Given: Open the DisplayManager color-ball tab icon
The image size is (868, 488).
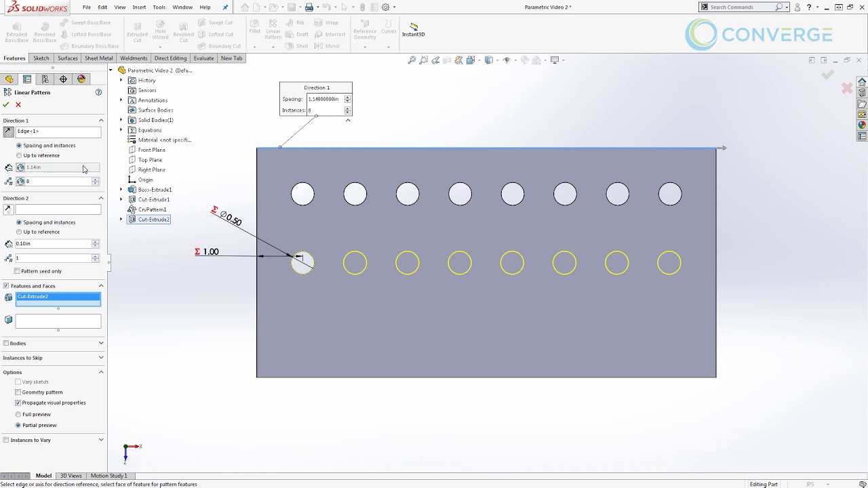Looking at the screenshot, I should tap(81, 79).
